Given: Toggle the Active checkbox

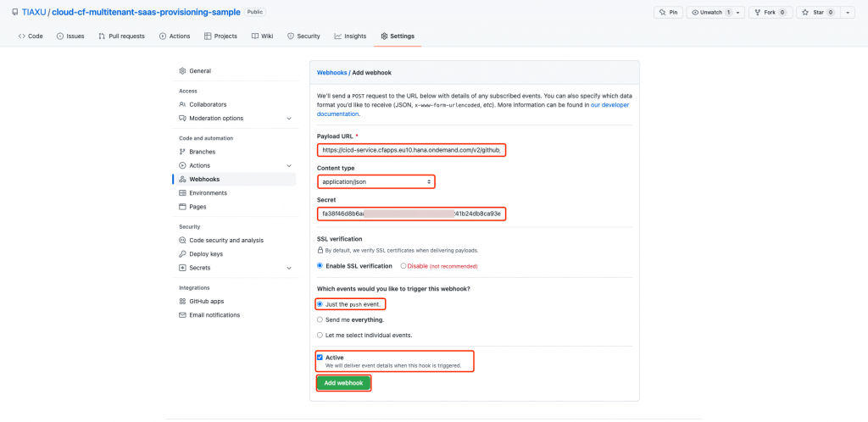Looking at the screenshot, I should tap(320, 358).
